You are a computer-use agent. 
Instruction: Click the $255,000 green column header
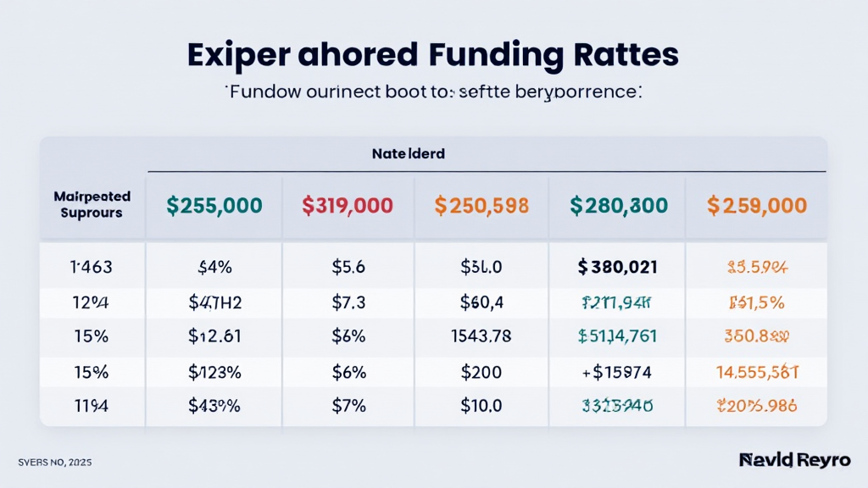tap(214, 205)
